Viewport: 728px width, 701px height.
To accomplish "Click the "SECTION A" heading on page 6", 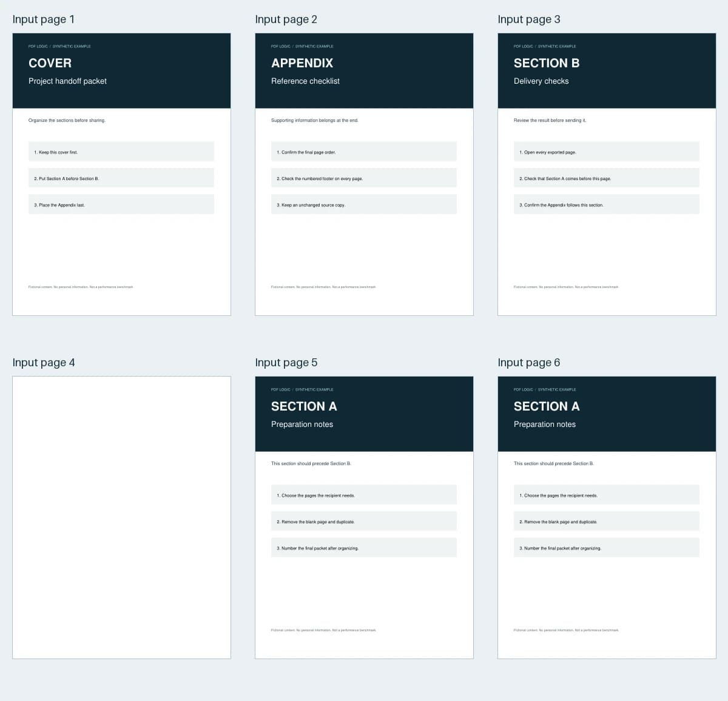I will (547, 406).
